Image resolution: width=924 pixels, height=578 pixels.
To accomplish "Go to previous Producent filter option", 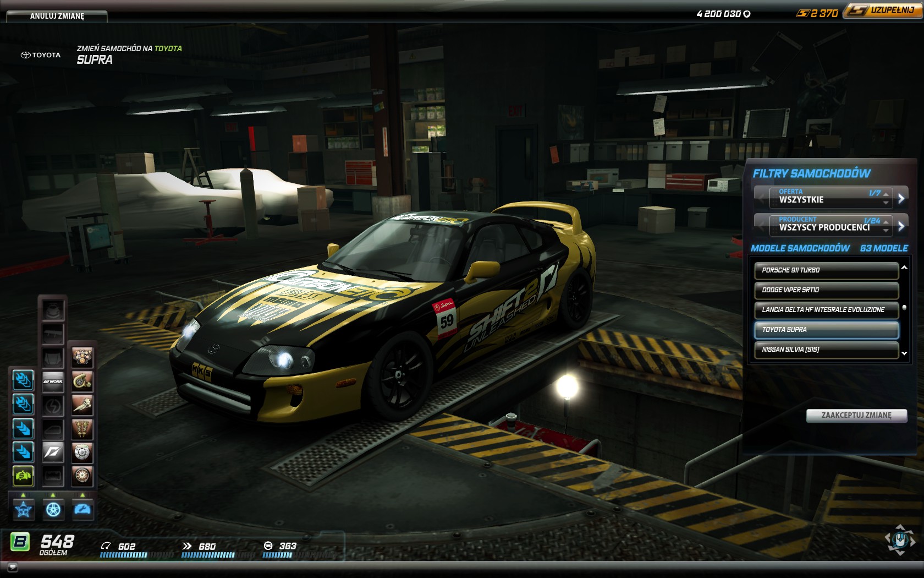I will [761, 225].
